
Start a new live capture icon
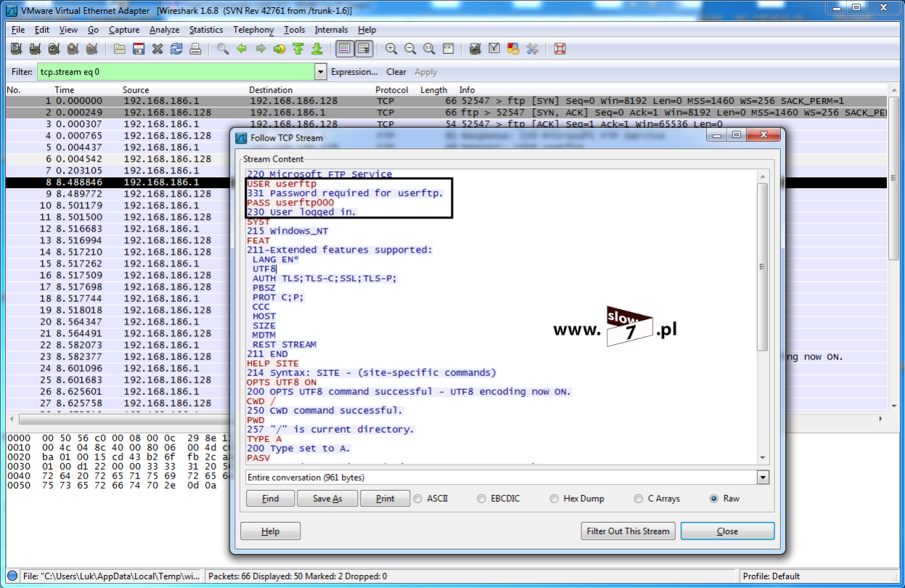tap(53, 49)
